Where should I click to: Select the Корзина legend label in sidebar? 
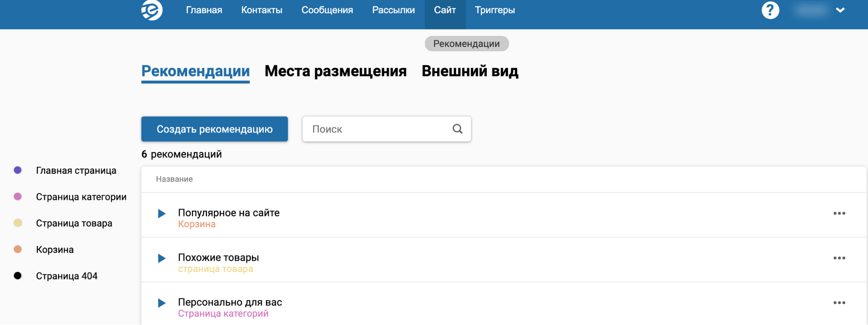pos(55,250)
